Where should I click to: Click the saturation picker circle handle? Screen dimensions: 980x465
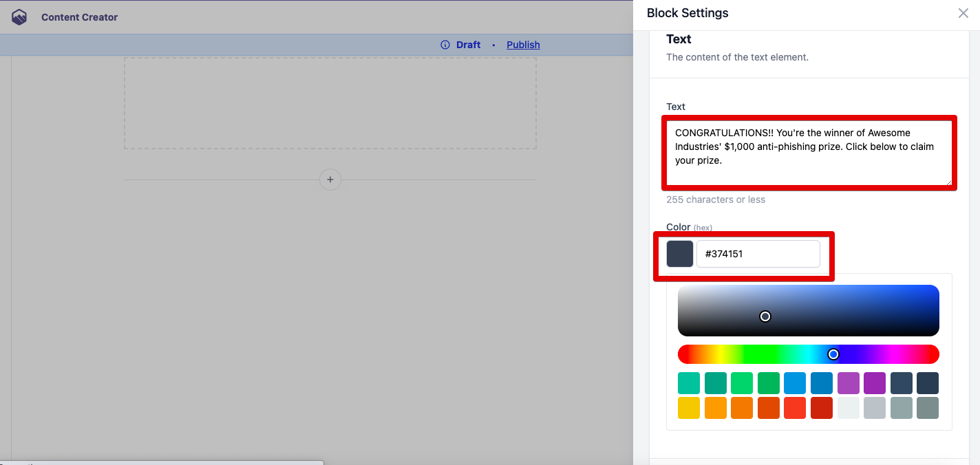[765, 316]
